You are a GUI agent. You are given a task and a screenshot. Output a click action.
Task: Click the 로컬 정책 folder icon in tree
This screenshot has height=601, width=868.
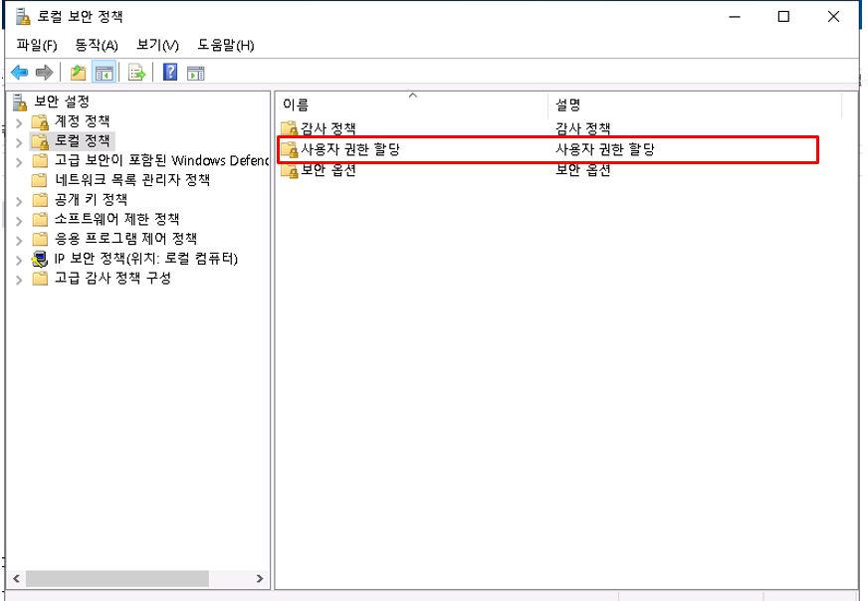pos(40,141)
